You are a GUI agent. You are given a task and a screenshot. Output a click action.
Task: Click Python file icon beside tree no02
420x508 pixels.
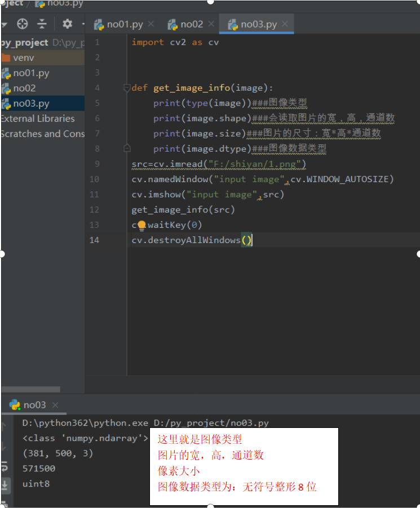point(6,89)
